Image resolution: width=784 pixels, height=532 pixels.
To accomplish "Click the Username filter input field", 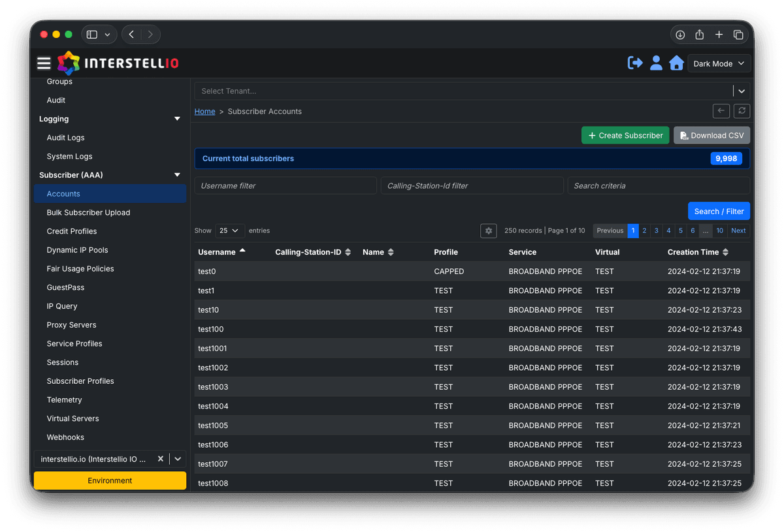I will tap(286, 185).
